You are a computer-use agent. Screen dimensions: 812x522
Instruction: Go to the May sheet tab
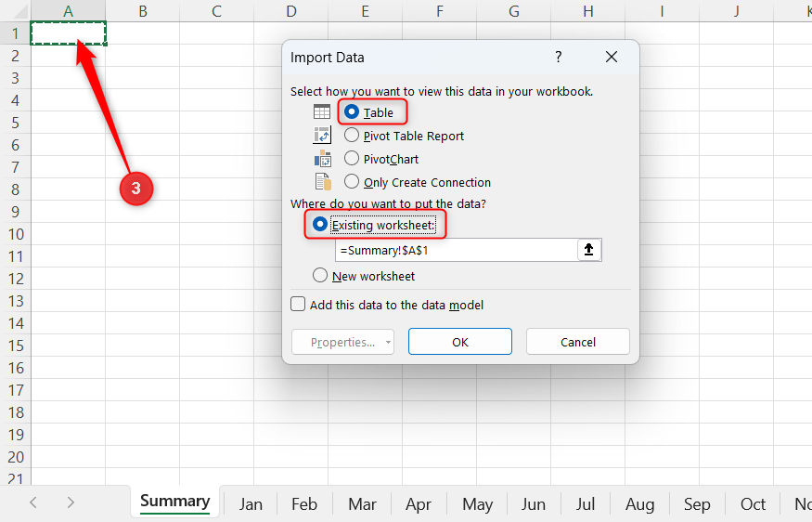[478, 503]
